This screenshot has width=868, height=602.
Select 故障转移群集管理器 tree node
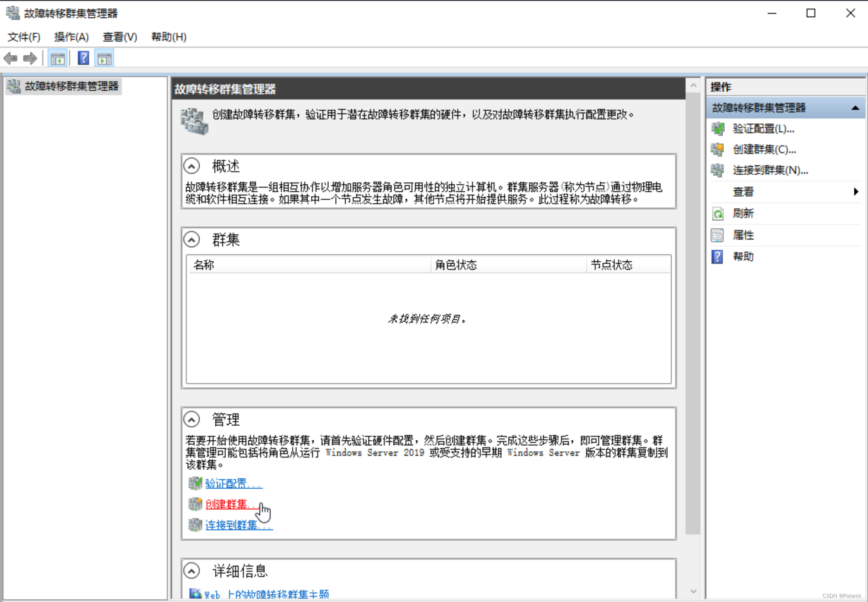(x=71, y=86)
